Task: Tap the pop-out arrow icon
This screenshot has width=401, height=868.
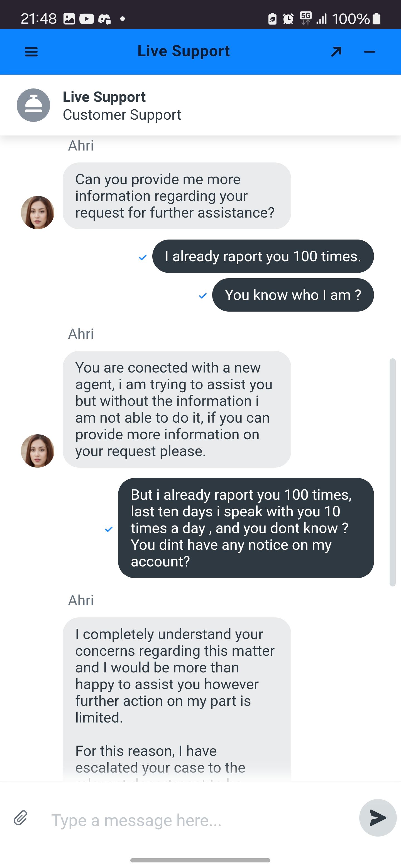Action: (x=336, y=52)
